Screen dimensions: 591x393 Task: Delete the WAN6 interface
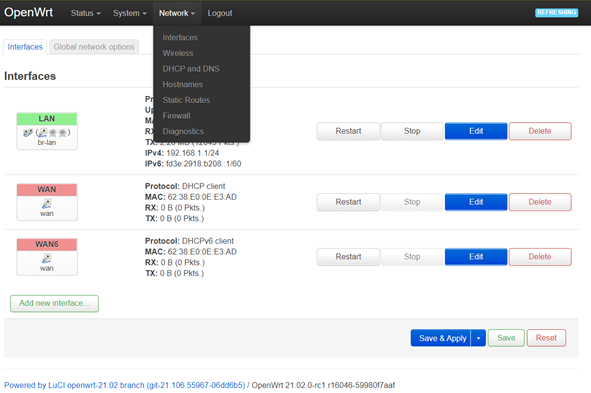coord(540,257)
